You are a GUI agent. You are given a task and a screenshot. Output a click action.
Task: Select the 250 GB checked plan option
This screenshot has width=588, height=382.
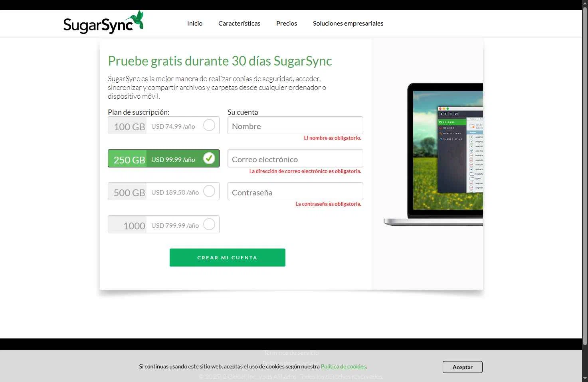point(164,159)
